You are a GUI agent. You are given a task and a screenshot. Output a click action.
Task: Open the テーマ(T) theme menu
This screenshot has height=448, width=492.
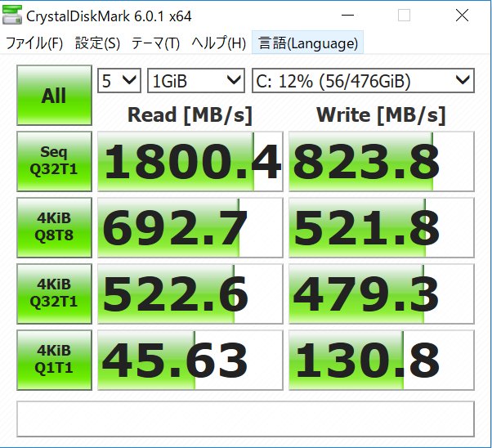(155, 43)
